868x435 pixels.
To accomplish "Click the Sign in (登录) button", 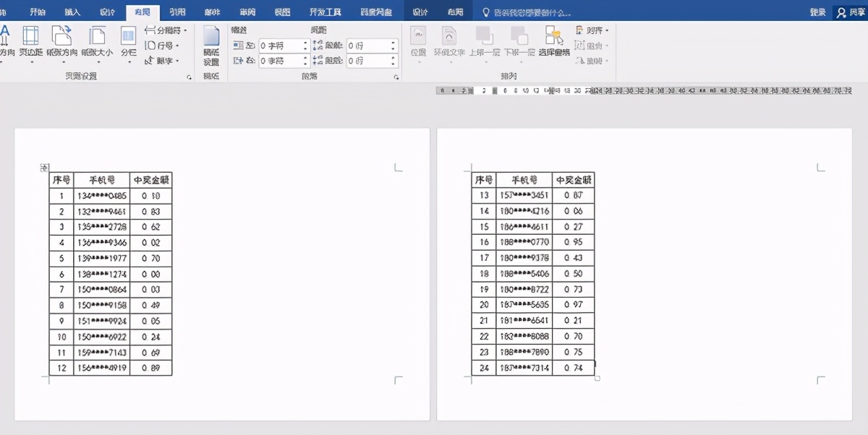I will pyautogui.click(x=818, y=12).
